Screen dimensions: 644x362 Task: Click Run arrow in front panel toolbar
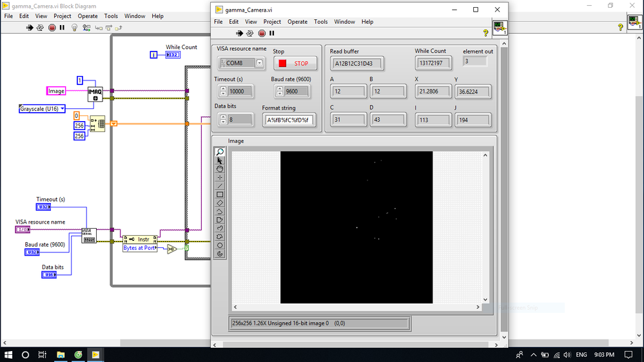pyautogui.click(x=239, y=33)
